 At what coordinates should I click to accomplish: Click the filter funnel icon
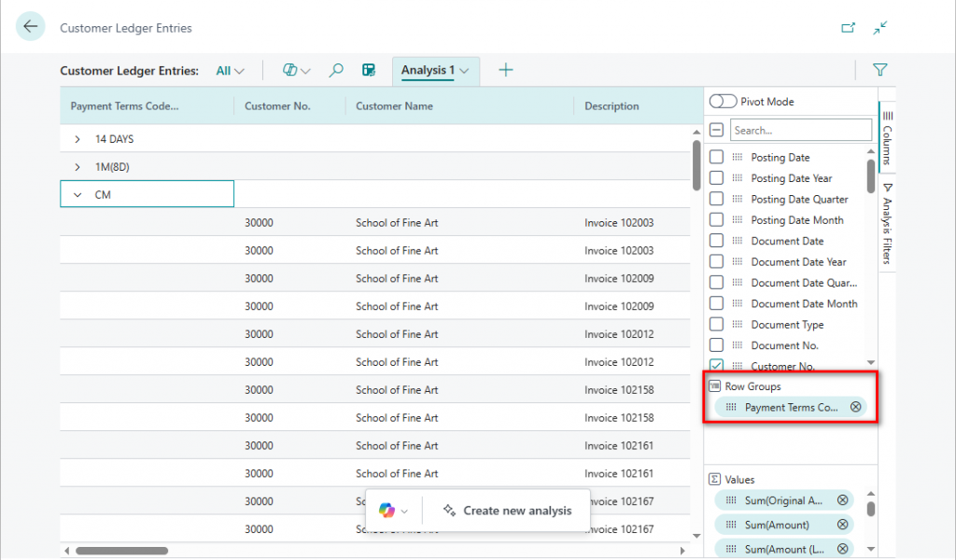pos(879,70)
